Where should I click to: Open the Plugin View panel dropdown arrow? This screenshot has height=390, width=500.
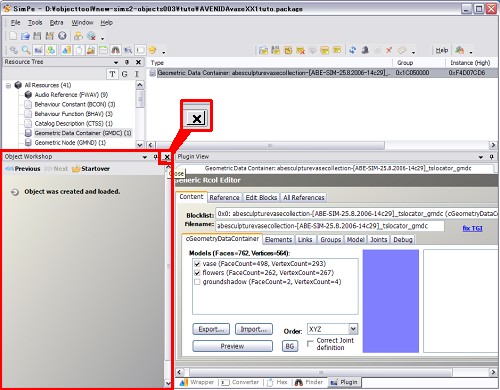click(x=481, y=157)
